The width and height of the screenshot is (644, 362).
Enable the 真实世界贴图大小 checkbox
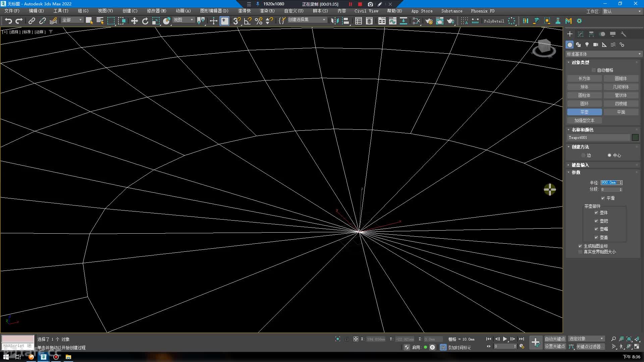tap(580, 252)
